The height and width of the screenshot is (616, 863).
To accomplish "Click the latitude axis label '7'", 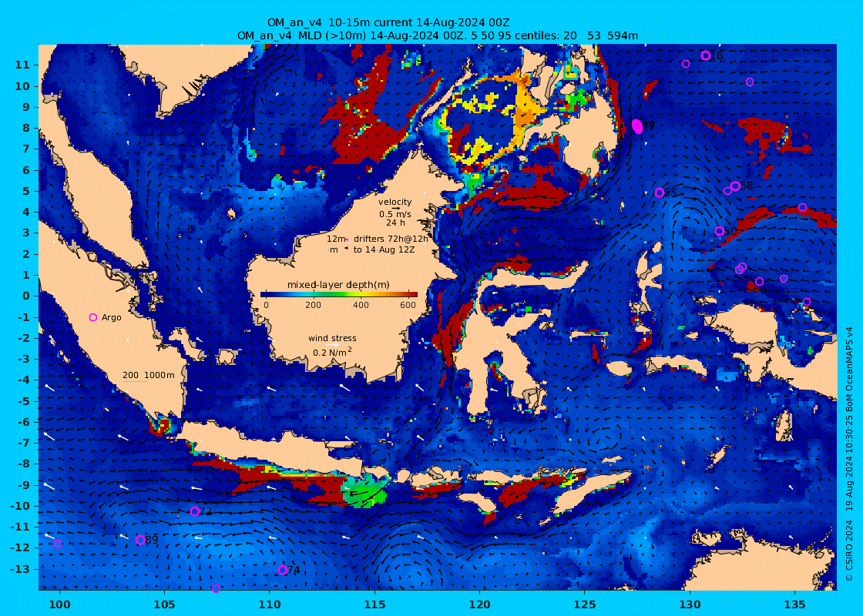I will click(x=25, y=149).
